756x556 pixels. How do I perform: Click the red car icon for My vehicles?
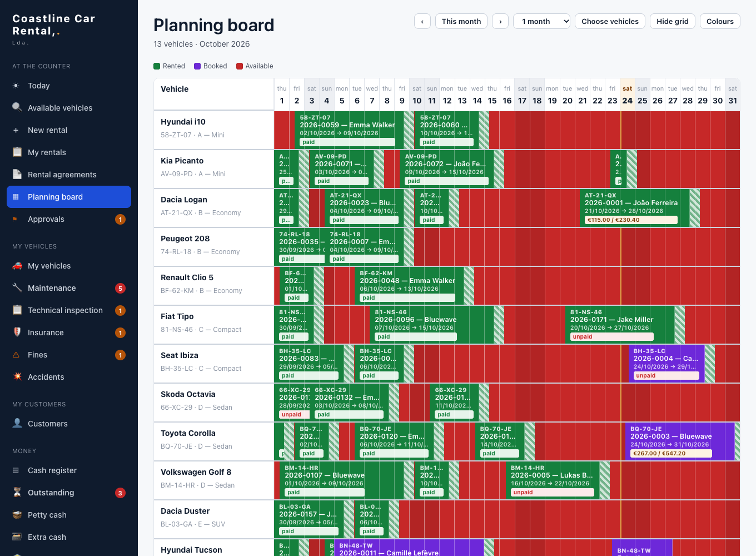[17, 265]
